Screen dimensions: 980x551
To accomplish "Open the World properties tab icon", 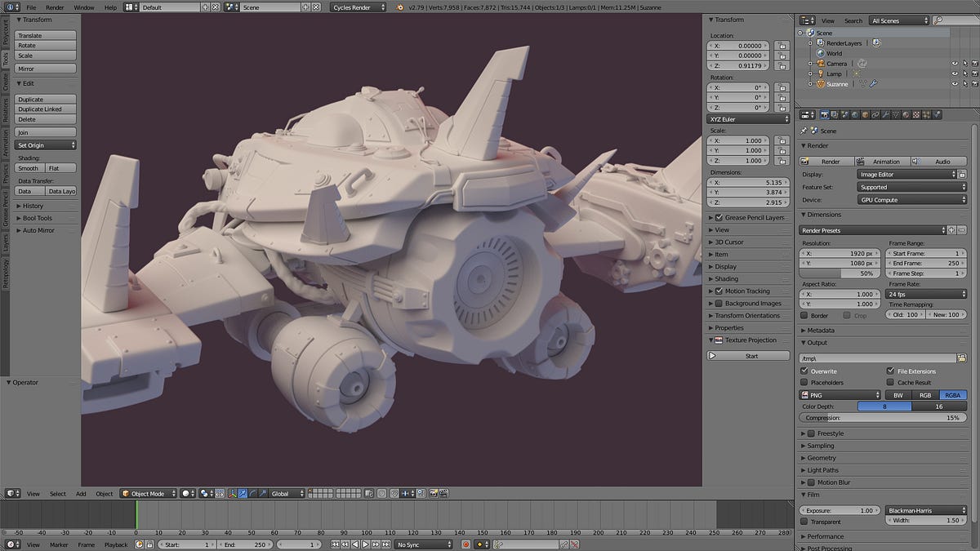I will (854, 115).
